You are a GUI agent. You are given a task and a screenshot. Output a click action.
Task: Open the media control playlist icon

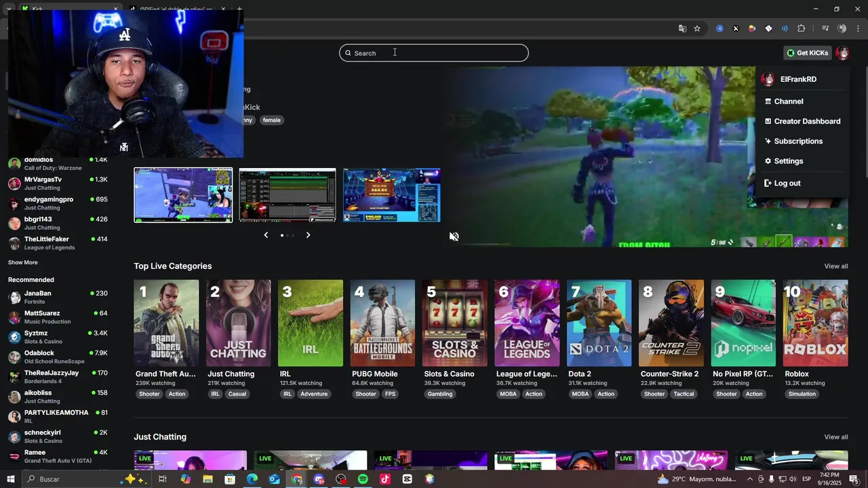(825, 28)
